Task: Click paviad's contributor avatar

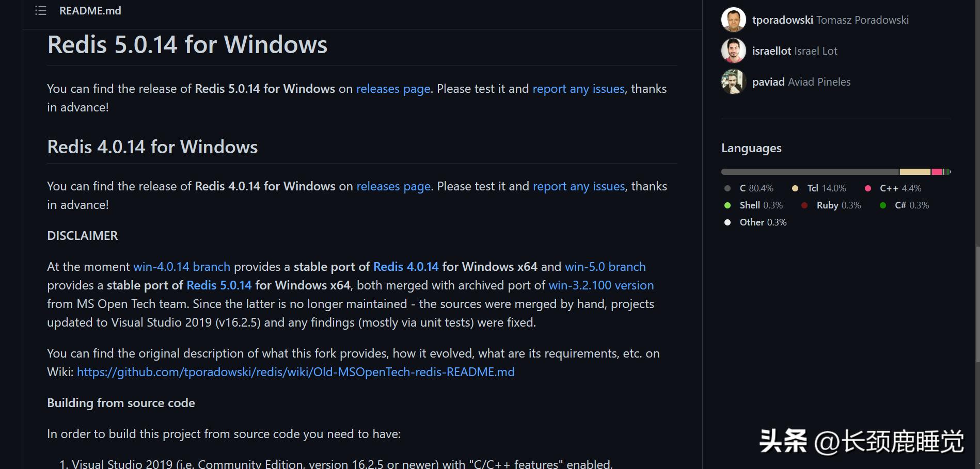Action: click(733, 82)
